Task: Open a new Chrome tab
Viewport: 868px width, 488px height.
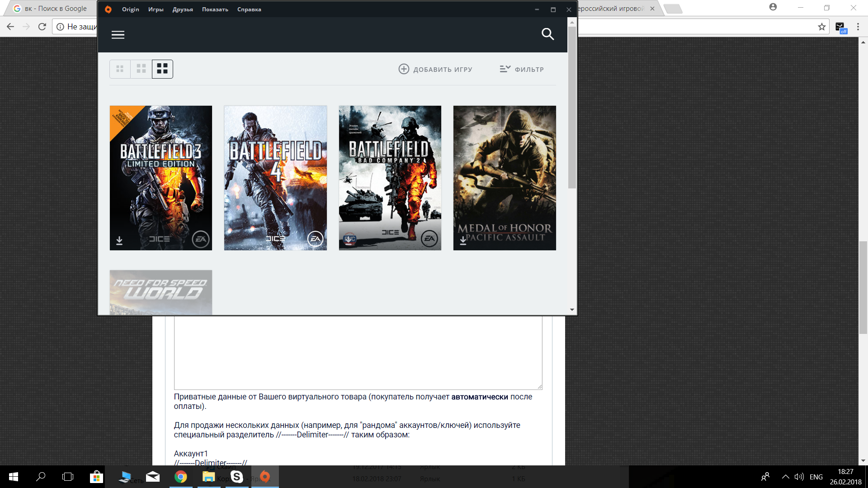Action: 673,9
